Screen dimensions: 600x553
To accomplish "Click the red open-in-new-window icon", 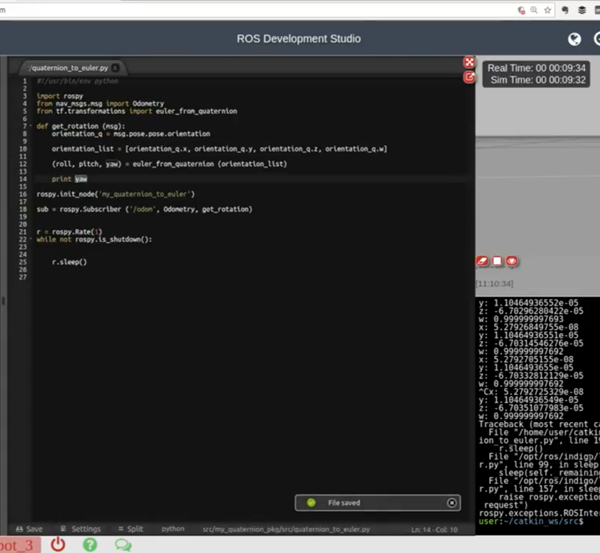I will pos(469,77).
